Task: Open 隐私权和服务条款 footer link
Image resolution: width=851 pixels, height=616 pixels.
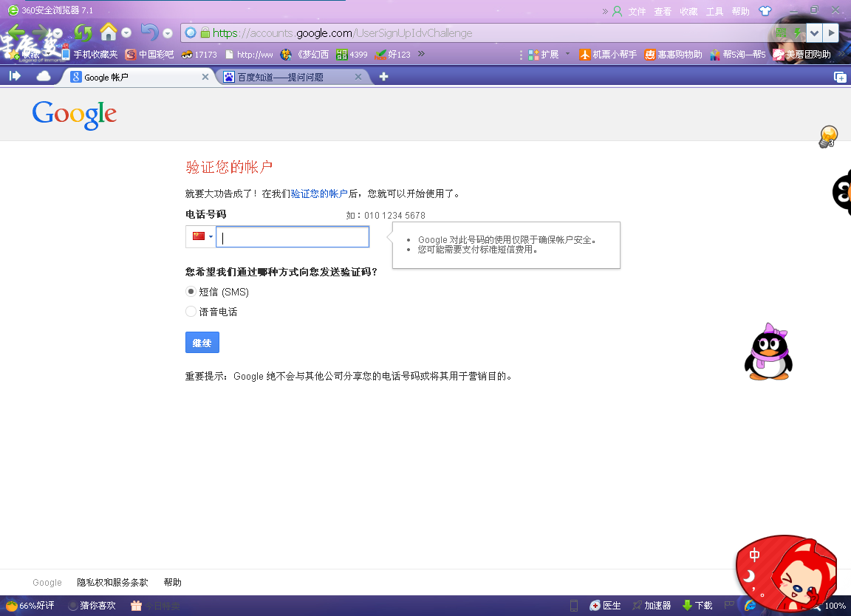Action: [112, 582]
